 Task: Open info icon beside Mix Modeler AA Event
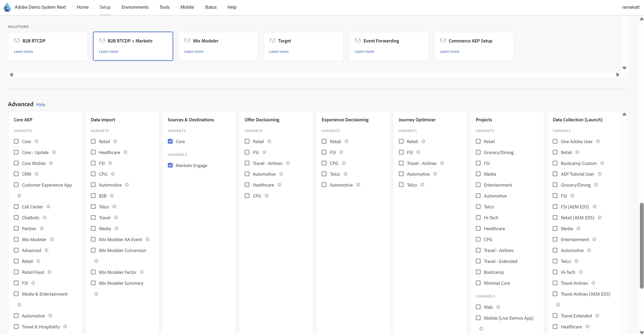148,239
